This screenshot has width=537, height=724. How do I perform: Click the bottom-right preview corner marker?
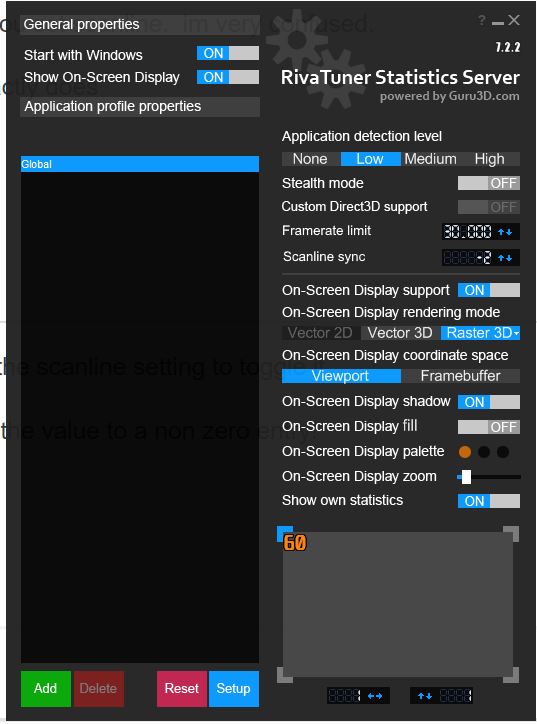pyautogui.click(x=511, y=675)
